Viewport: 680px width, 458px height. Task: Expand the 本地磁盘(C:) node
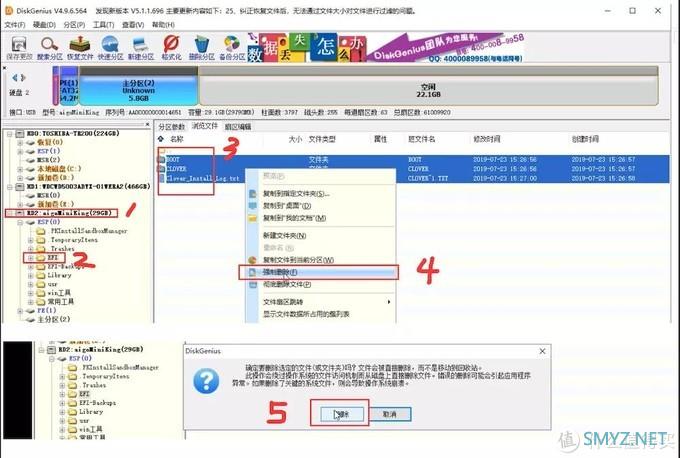(20, 169)
